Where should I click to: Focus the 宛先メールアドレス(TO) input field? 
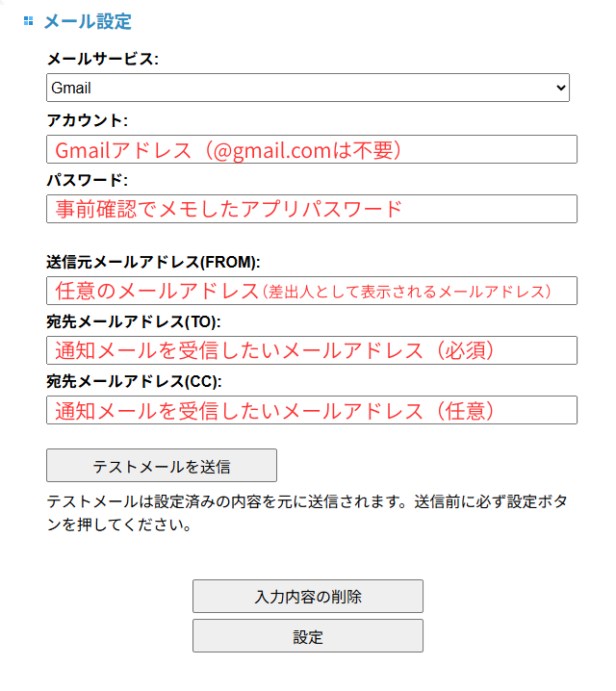pyautogui.click(x=311, y=350)
